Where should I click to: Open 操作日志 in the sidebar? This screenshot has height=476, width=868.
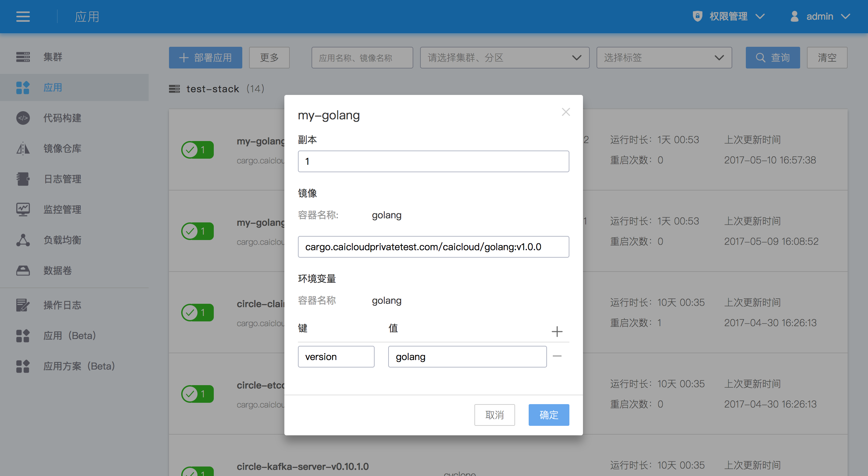tap(62, 305)
